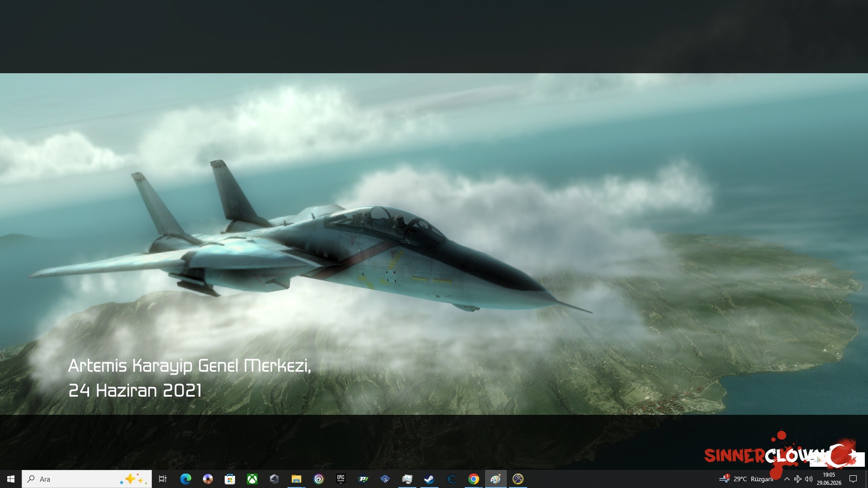This screenshot has width=868, height=488.
Task: Open File Explorer from the taskbar
Action: 296,479
